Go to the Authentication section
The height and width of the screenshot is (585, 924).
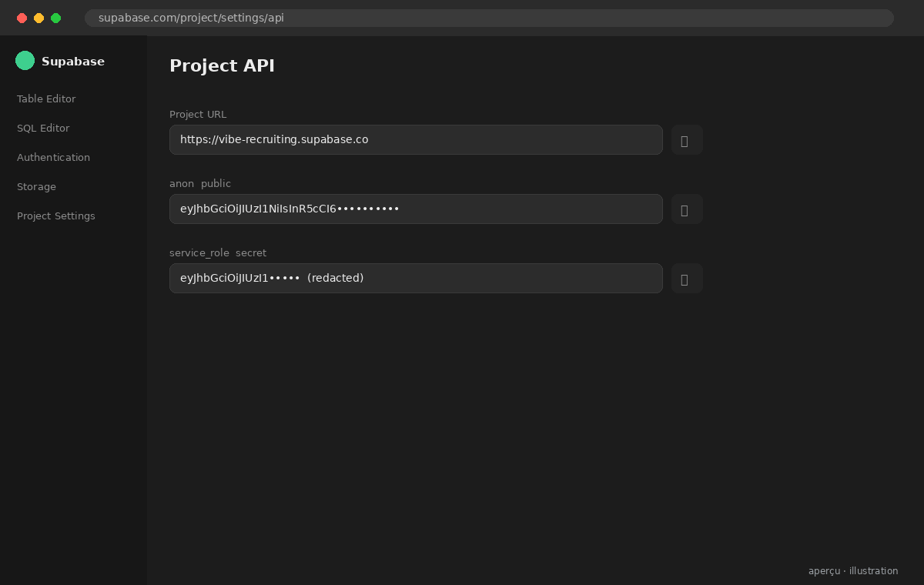click(53, 157)
